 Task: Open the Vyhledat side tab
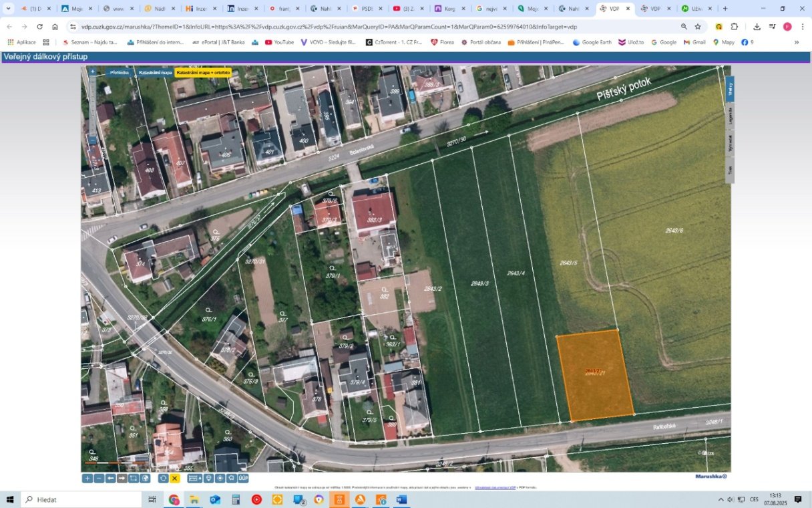point(730,144)
